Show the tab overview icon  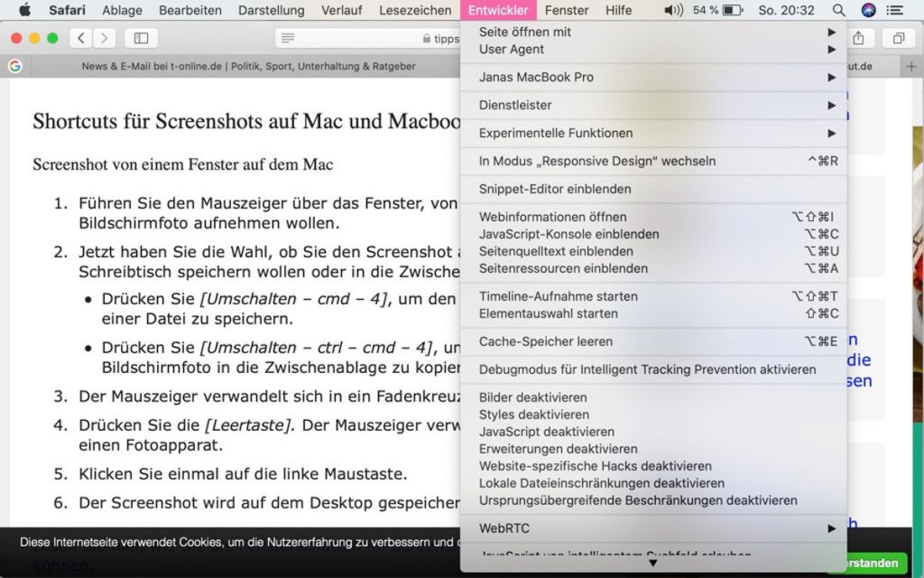point(899,38)
